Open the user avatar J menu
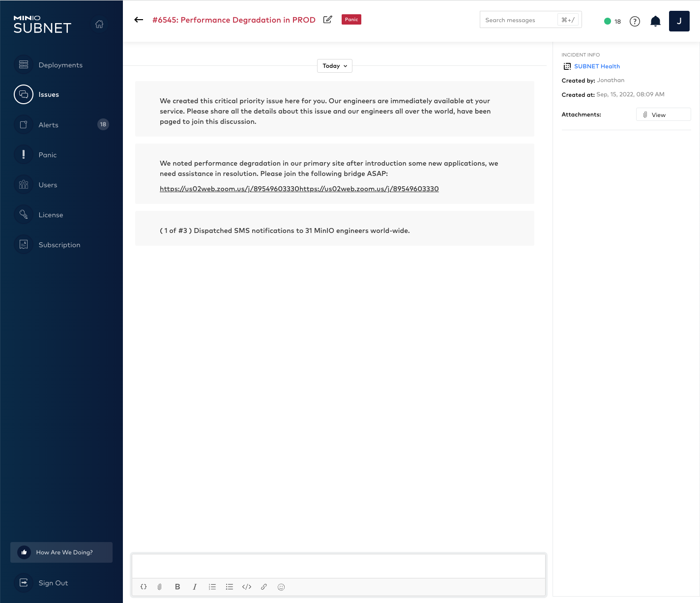700x603 pixels. click(x=679, y=21)
